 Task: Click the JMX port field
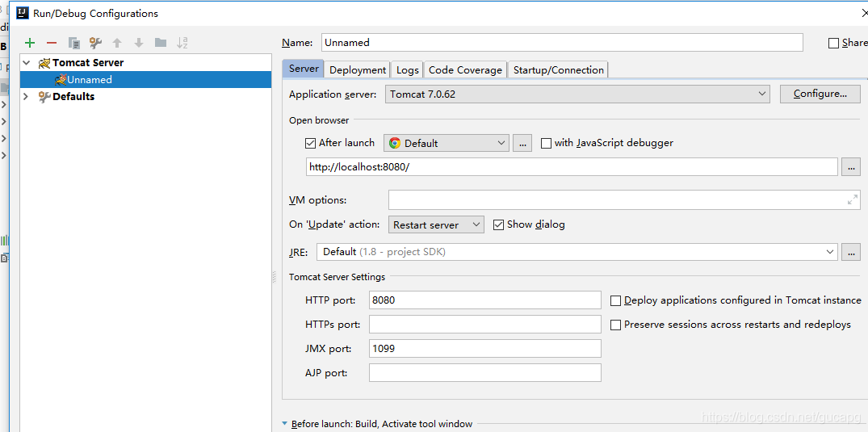pos(485,348)
